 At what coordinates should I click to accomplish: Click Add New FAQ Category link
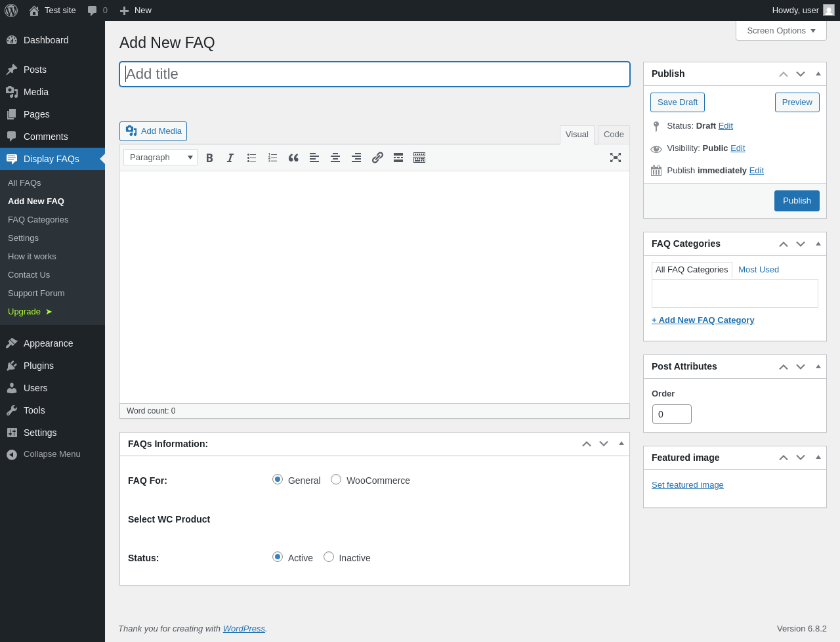pos(703,320)
